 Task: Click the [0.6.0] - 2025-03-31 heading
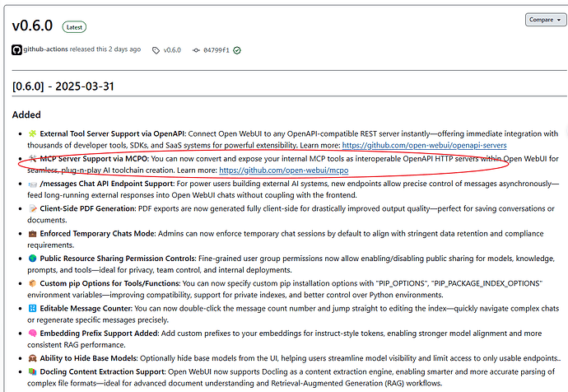point(63,86)
